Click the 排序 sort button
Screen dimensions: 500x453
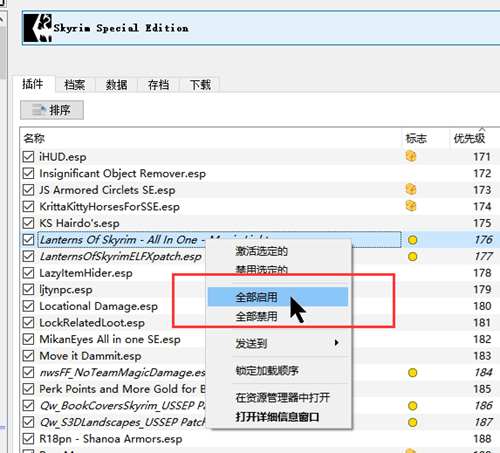point(52,110)
